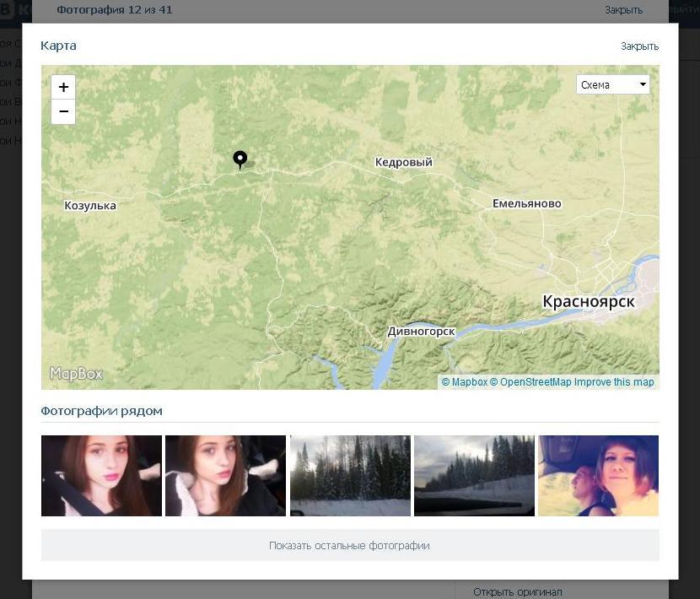Close the photo viewer via top Закрыть

623,10
